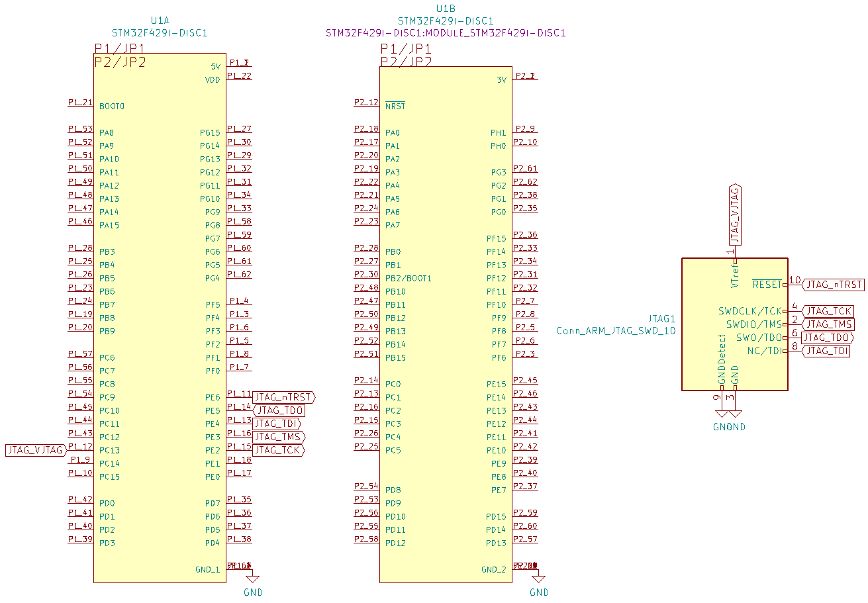
Task: Click the GND_2 pin name on U1B
Action: [x=493, y=569]
